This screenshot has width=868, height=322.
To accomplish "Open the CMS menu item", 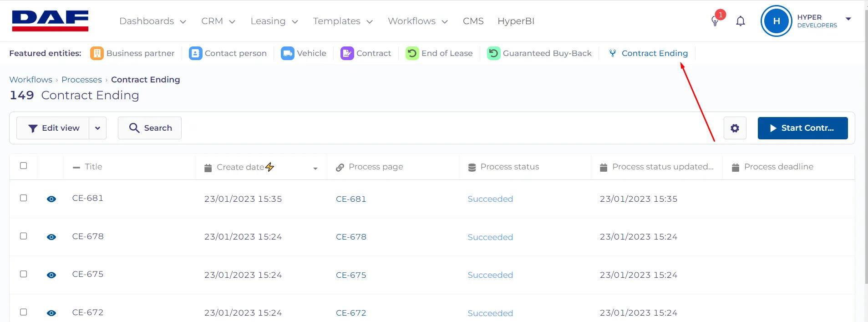I will (473, 21).
